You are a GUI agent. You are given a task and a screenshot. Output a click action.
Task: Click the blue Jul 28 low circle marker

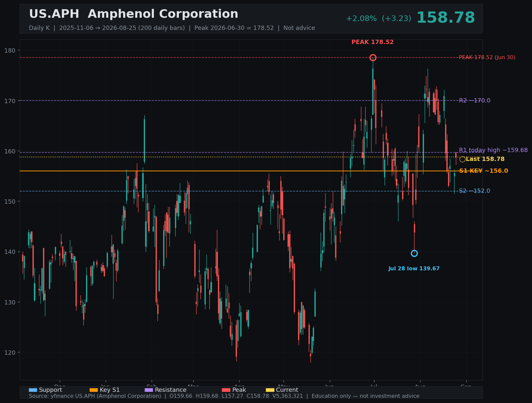[414, 253]
